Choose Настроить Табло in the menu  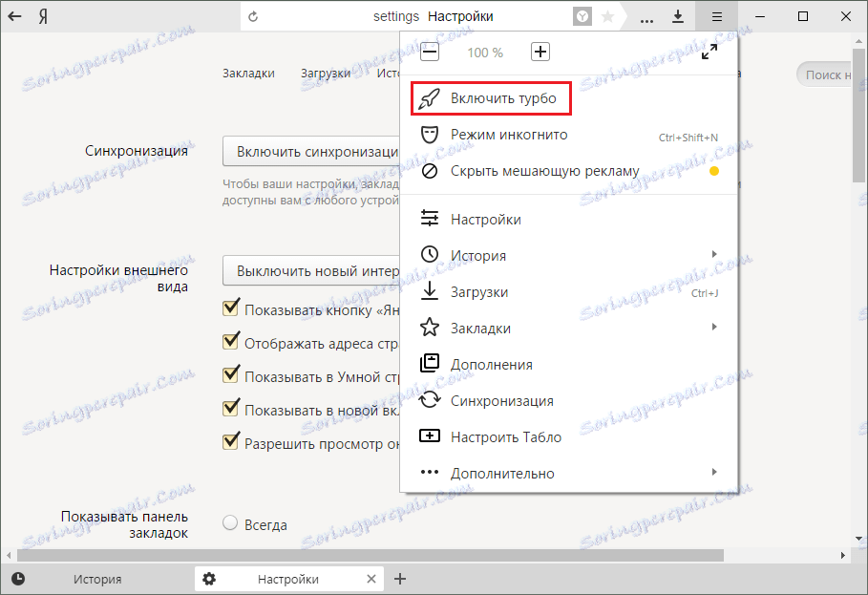click(x=569, y=437)
